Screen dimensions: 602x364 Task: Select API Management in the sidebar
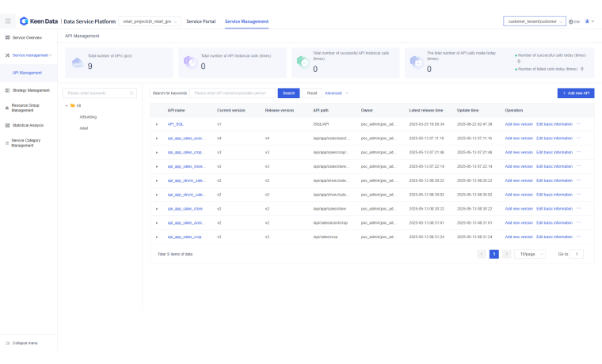pyautogui.click(x=27, y=72)
